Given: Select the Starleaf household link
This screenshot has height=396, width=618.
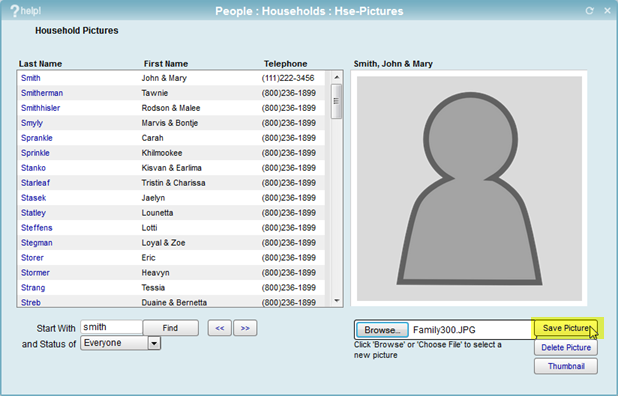Looking at the screenshot, I should click(x=35, y=183).
